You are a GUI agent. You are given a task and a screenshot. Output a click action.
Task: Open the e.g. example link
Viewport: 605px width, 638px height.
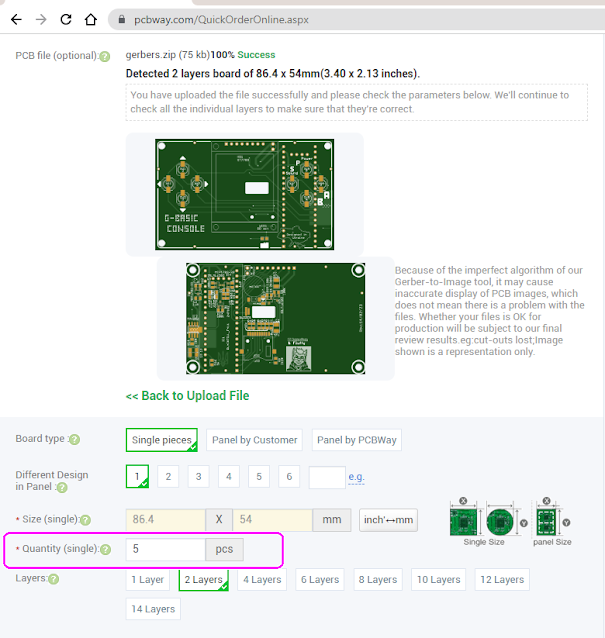356,476
